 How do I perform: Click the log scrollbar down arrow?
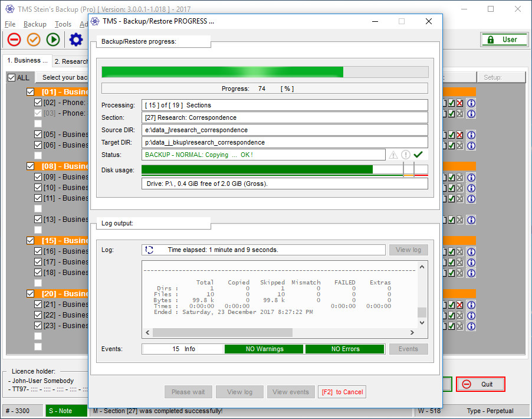click(422, 323)
